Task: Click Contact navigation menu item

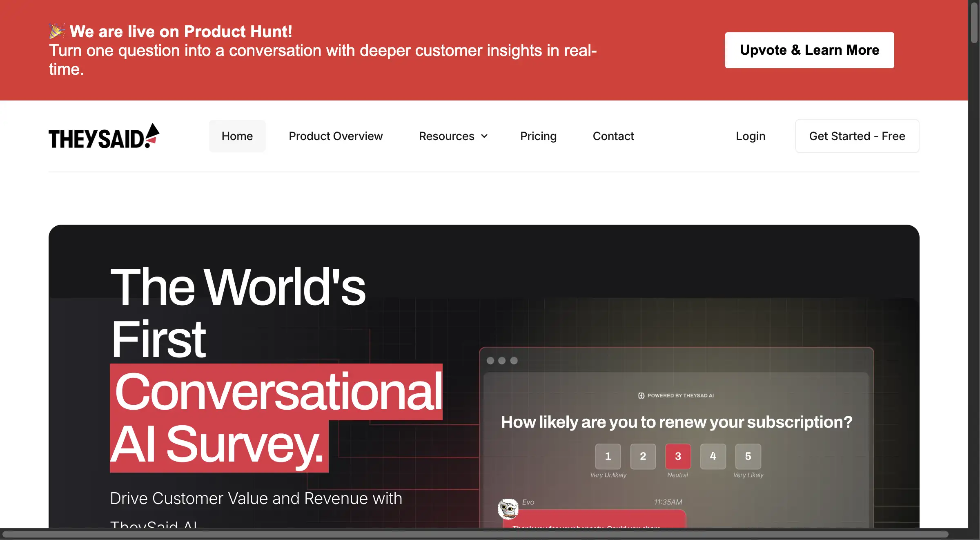Action: pos(612,136)
